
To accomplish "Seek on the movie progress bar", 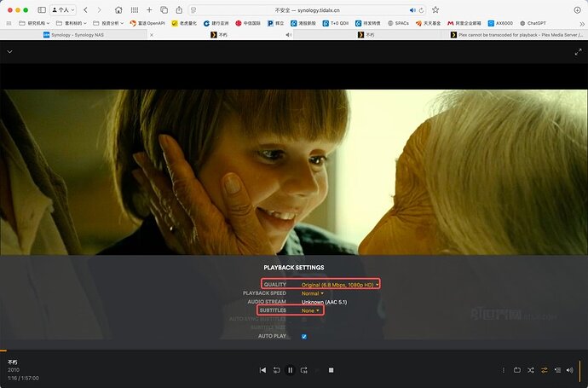I will tap(294, 350).
